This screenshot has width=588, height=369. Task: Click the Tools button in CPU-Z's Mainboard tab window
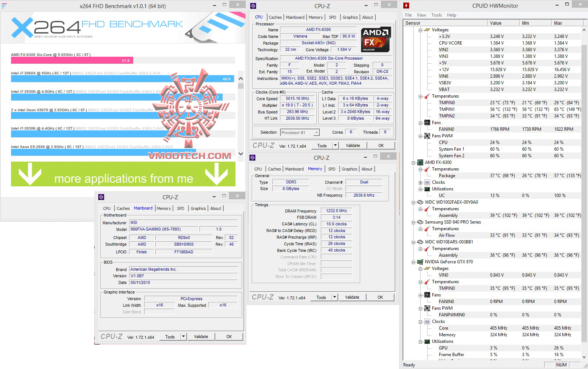(x=170, y=337)
